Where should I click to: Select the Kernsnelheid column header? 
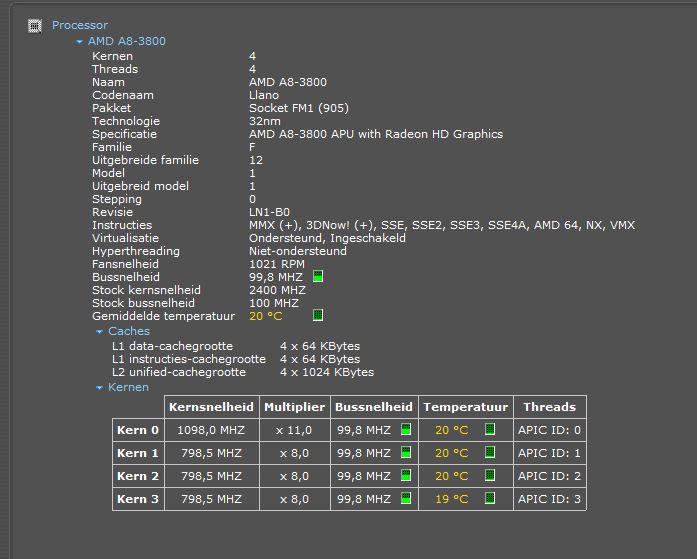click(x=212, y=407)
